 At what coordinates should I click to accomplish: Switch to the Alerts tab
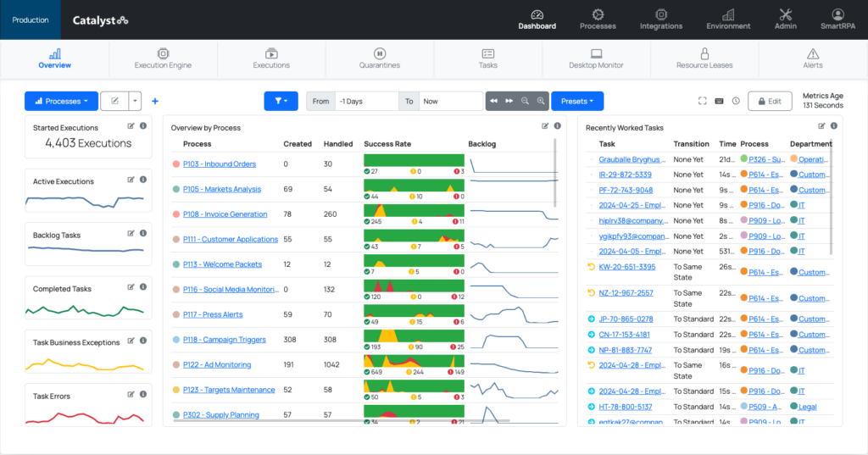812,58
